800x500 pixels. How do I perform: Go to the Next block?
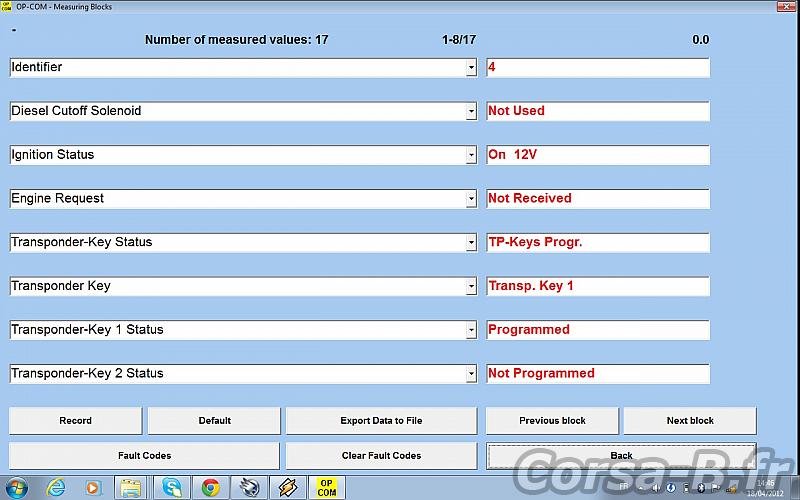[690, 421]
